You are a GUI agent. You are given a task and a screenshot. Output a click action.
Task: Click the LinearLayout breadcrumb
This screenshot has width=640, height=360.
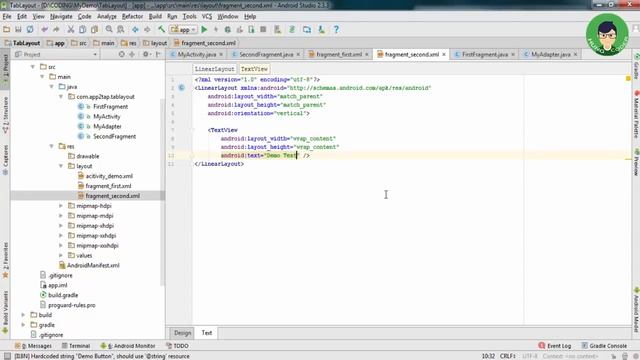point(214,69)
